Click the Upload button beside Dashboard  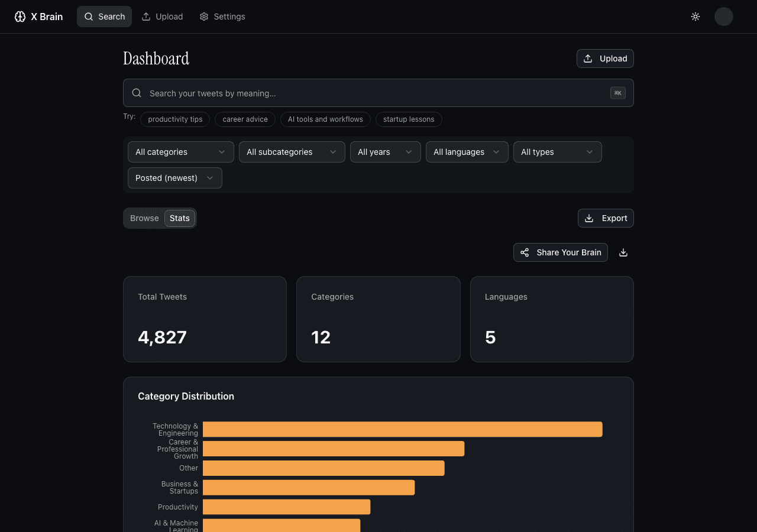coord(605,59)
